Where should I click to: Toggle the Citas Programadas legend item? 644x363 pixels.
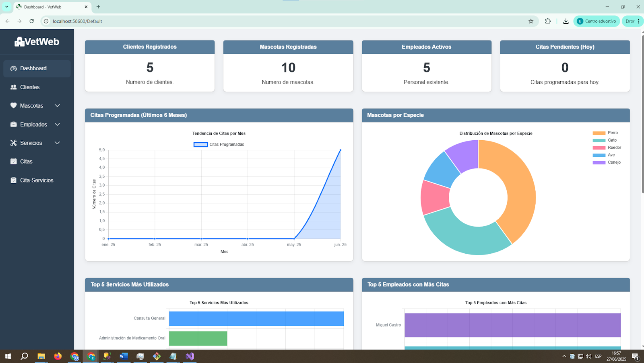coord(219,145)
